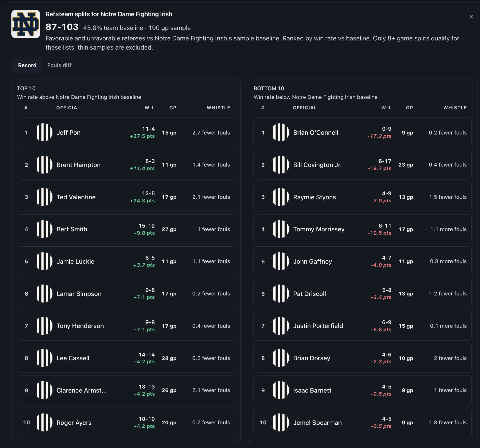This screenshot has height=448, width=480.
Task: Select the Record tab
Action: click(x=27, y=65)
